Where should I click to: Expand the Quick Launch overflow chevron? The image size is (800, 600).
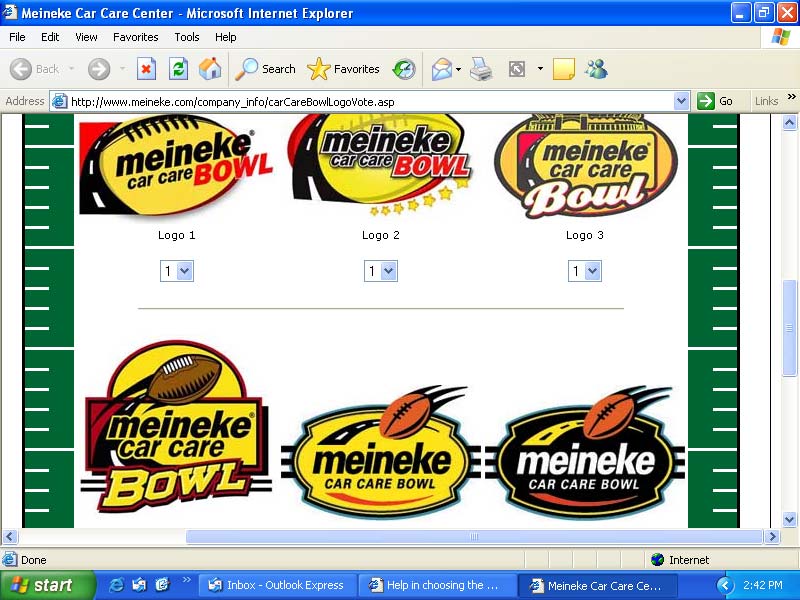pyautogui.click(x=186, y=580)
